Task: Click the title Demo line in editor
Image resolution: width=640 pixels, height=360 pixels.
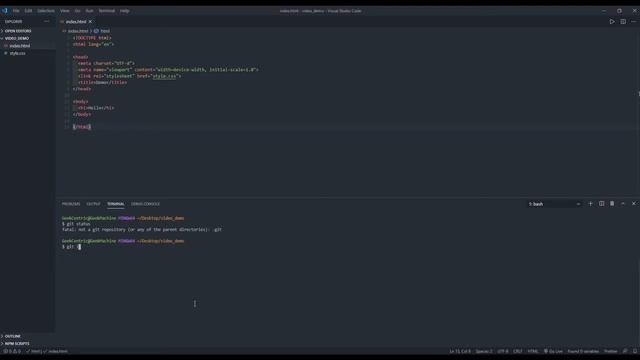Action: coord(102,82)
